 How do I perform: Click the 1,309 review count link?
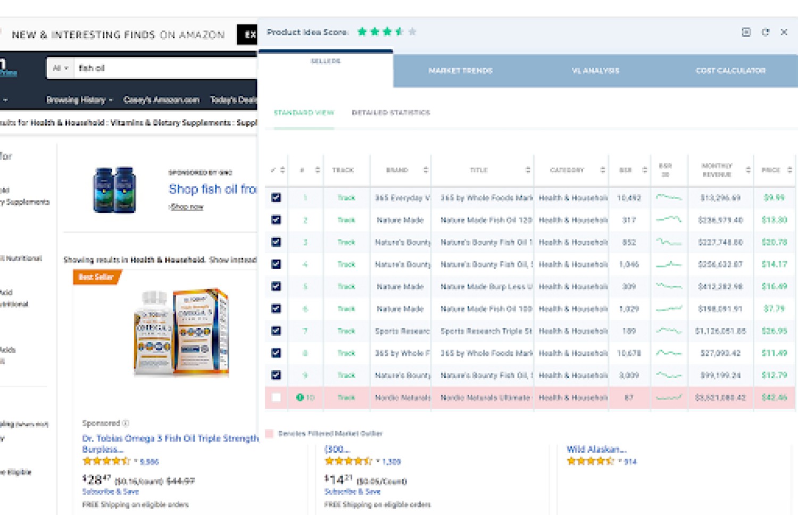[x=391, y=462]
